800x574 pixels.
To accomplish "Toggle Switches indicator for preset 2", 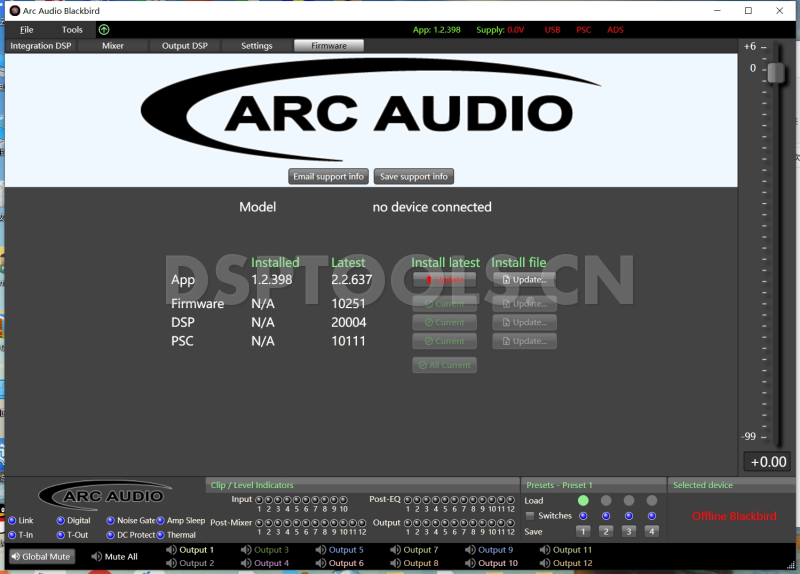I will 606,516.
